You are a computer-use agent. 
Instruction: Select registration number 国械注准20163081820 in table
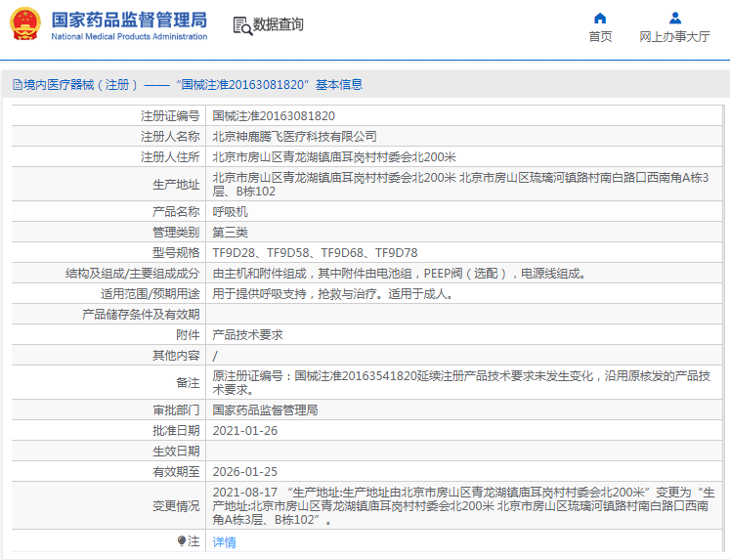(x=267, y=115)
